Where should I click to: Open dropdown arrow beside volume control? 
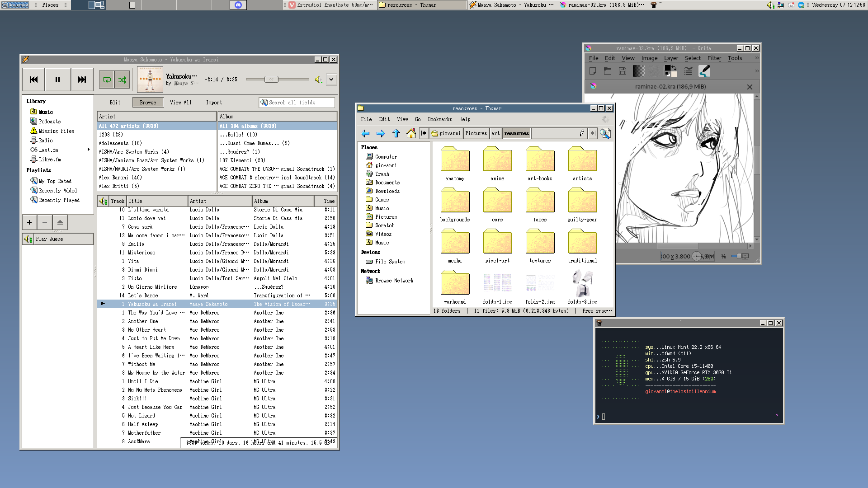coord(331,80)
